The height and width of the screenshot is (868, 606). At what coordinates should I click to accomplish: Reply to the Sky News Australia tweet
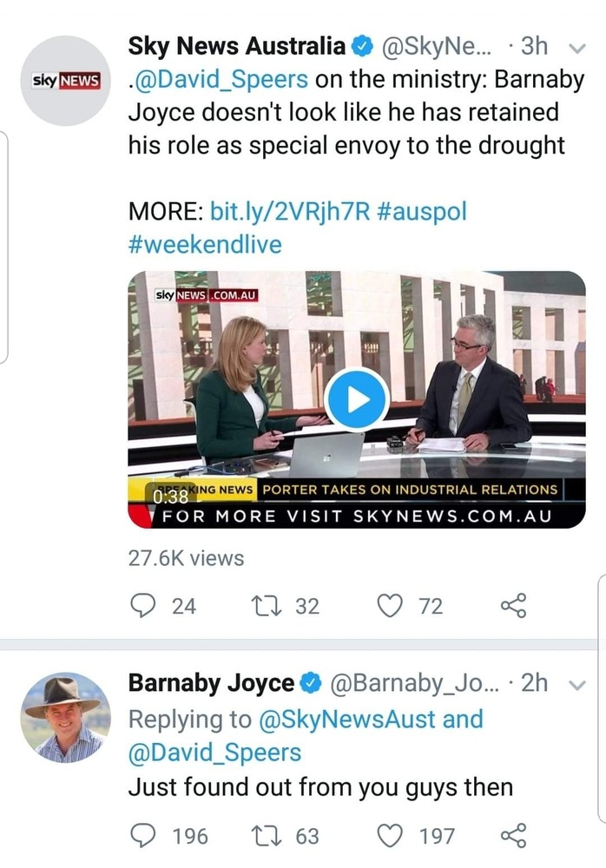tap(142, 605)
